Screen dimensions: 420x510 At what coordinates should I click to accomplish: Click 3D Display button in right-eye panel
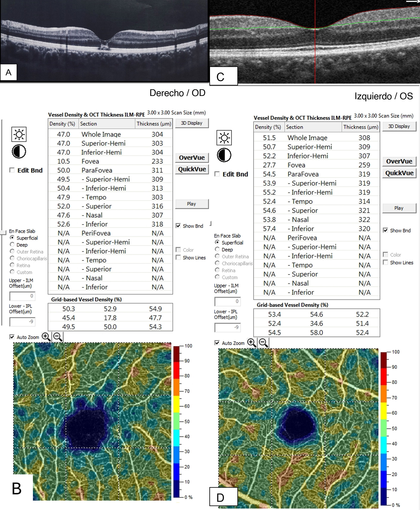192,123
